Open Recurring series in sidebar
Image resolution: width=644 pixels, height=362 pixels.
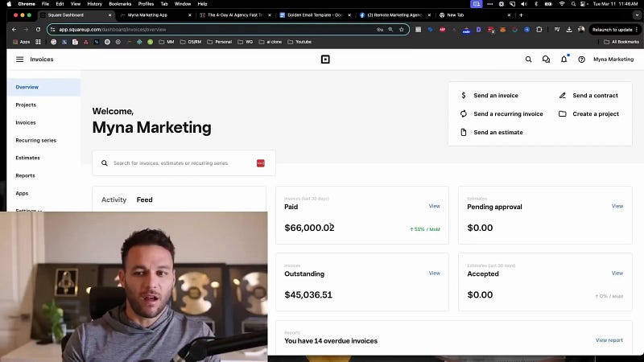coord(35,140)
